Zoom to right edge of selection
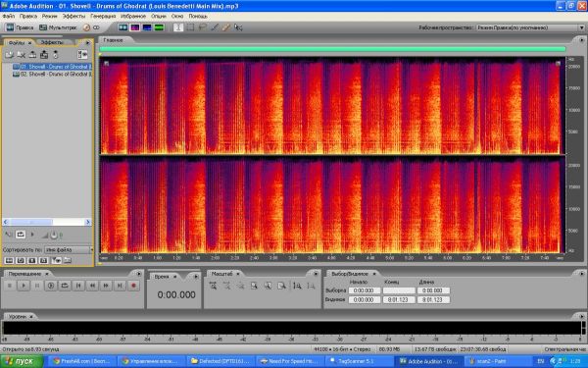Screen dimensions: 588x368 tap(281, 287)
